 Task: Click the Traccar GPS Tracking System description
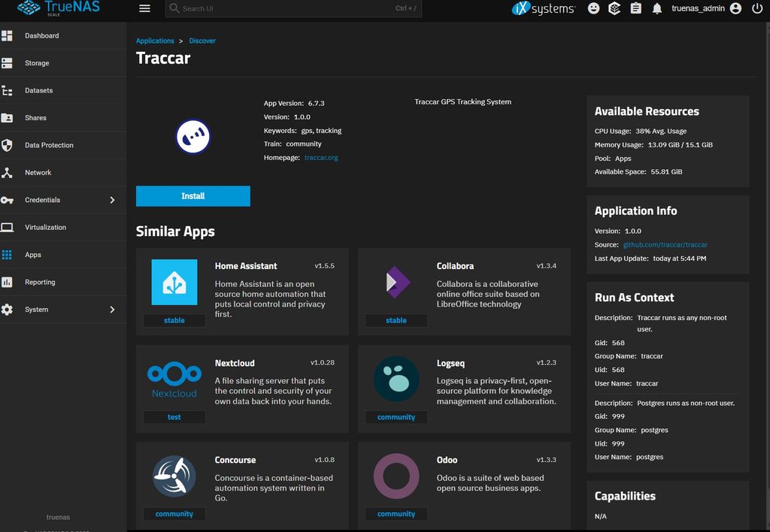[x=463, y=101]
